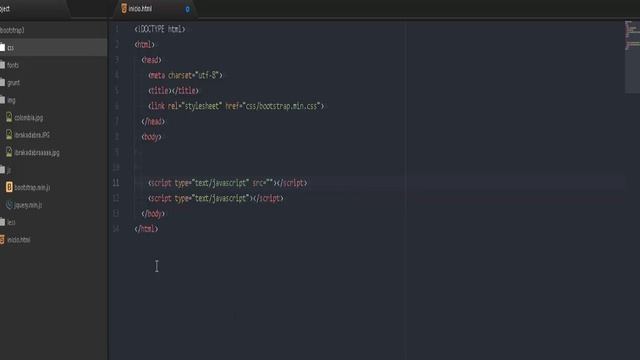The height and width of the screenshot is (360, 640).
Task: Click the closing </body> tag
Action: point(153,214)
